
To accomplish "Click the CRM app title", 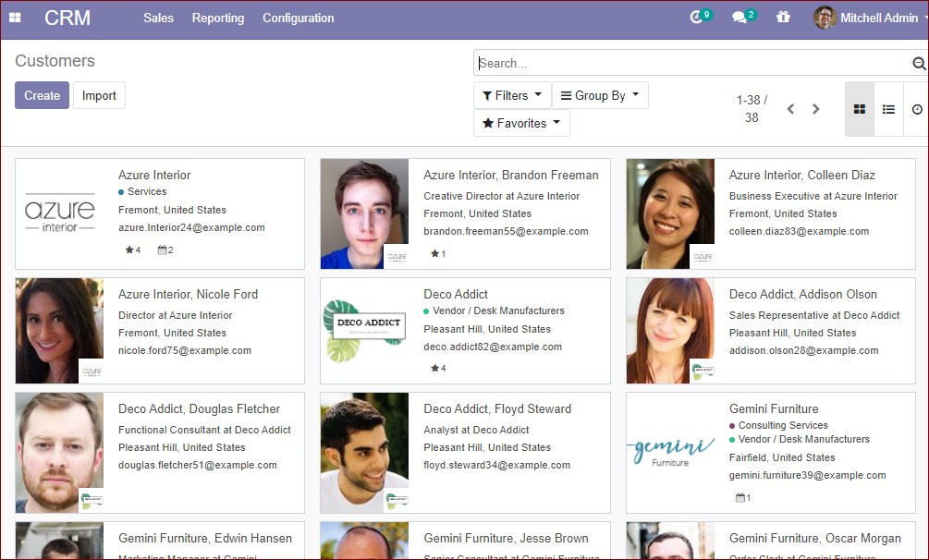I will 67,18.
